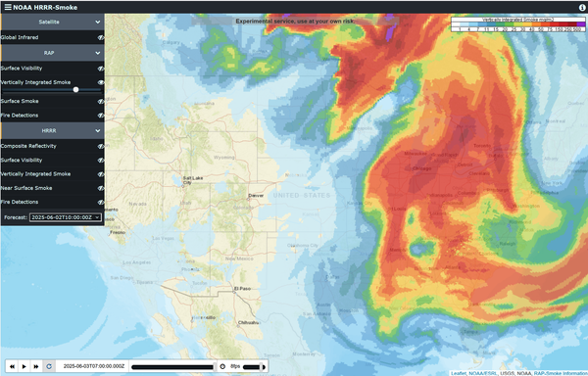This screenshot has height=376, width=588.
Task: Toggle Global Infrared layer visibility eye
Action: coord(101,37)
